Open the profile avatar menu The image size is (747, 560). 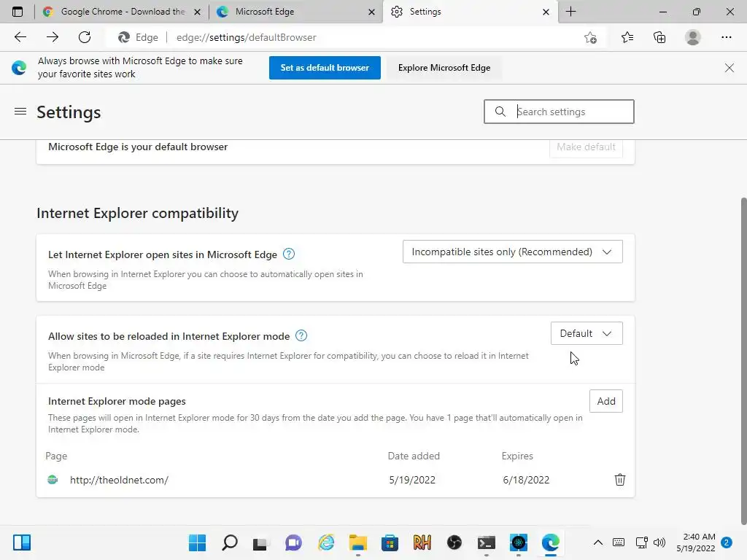[693, 37]
